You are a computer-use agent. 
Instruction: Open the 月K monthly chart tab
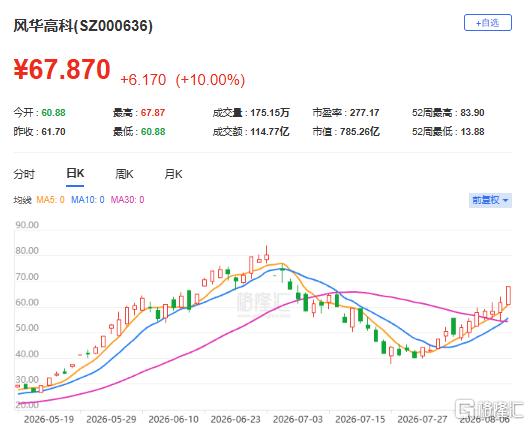[173, 174]
